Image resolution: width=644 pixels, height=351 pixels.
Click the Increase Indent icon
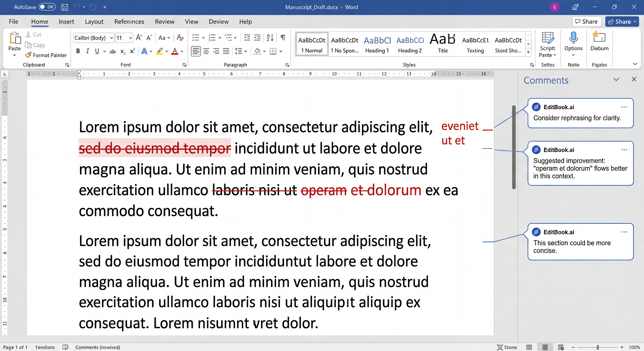[x=257, y=37]
